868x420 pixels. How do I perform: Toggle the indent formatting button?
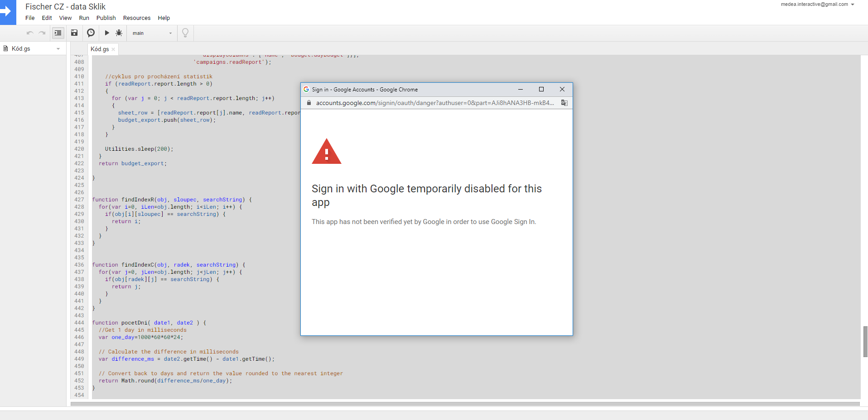(x=58, y=33)
